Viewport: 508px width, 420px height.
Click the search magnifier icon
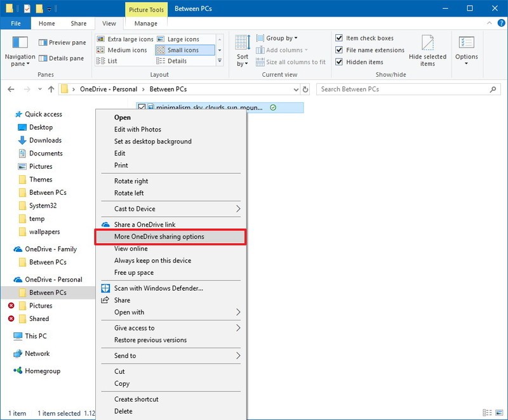(493, 89)
